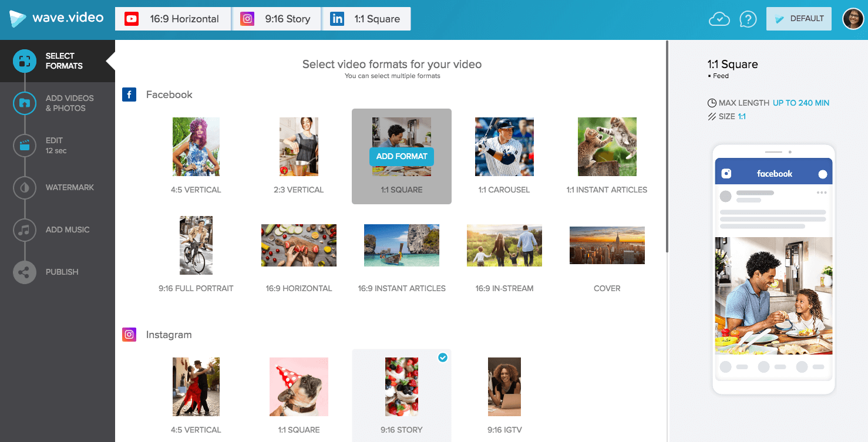Click the help question mark icon
868x442 pixels.
pyautogui.click(x=748, y=19)
